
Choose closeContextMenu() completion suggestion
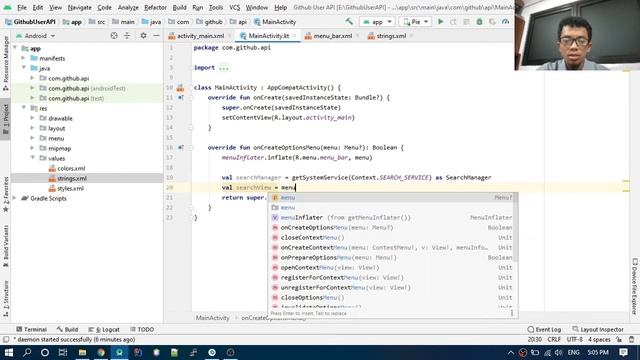(x=392, y=238)
